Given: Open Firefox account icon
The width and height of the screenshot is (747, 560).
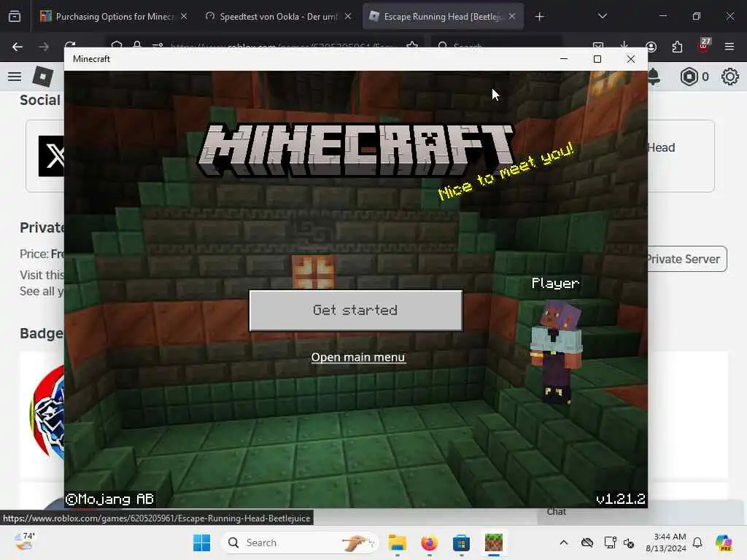Looking at the screenshot, I should [x=651, y=47].
